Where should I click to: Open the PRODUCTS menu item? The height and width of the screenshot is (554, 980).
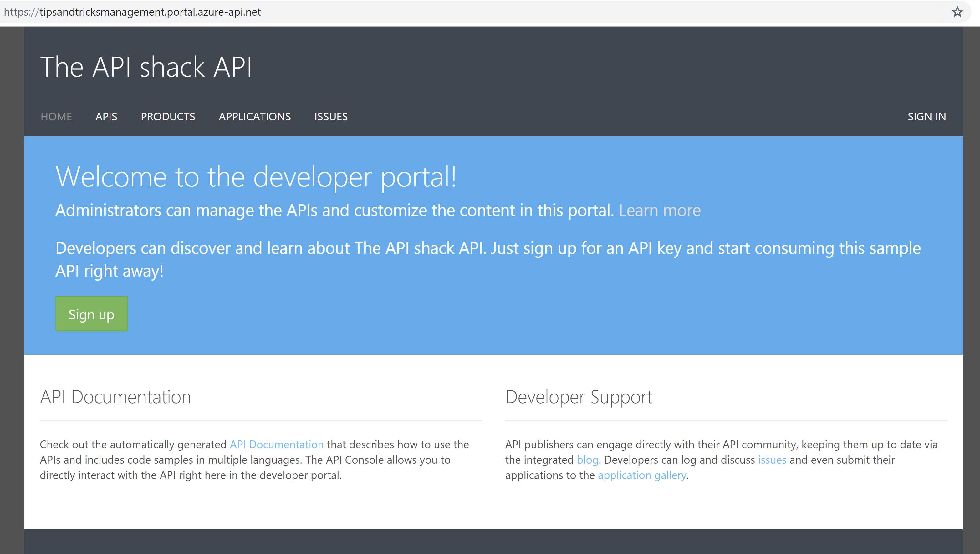168,116
